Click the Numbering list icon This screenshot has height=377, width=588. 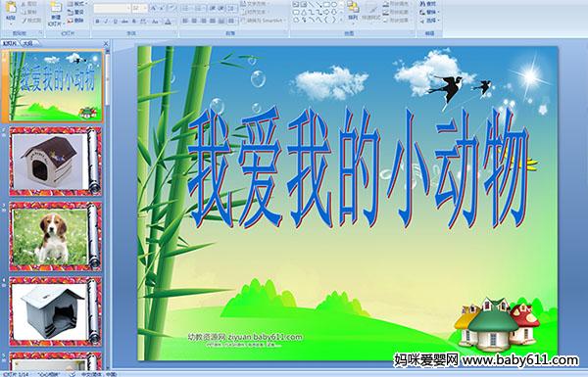(x=198, y=8)
